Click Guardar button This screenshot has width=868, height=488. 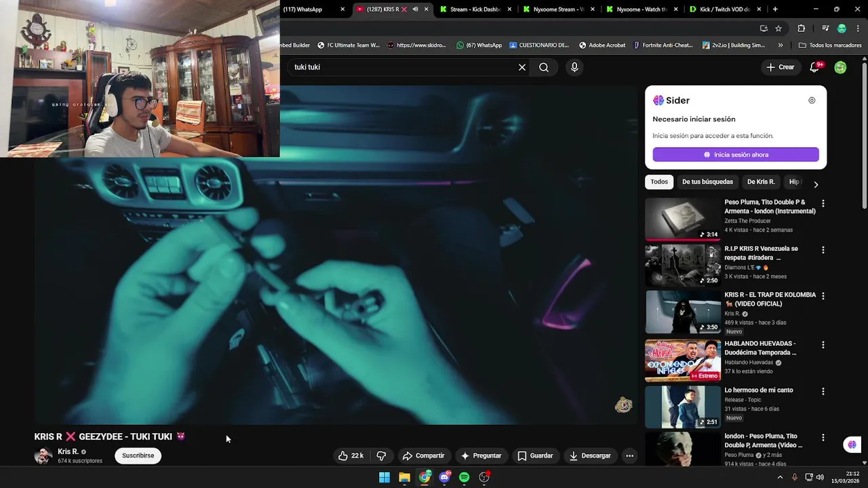(535, 455)
